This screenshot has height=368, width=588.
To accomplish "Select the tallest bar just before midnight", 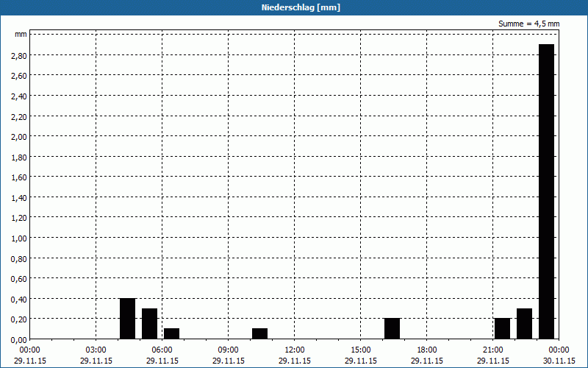I will pyautogui.click(x=546, y=191).
